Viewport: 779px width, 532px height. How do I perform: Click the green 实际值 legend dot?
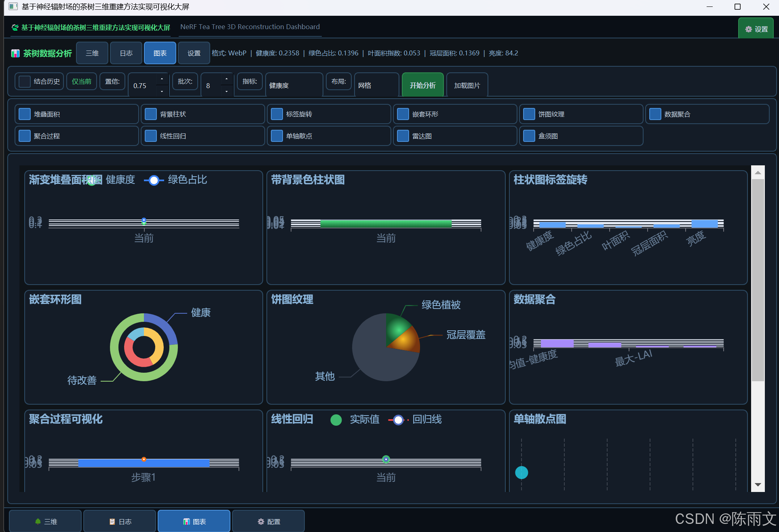pyautogui.click(x=336, y=420)
